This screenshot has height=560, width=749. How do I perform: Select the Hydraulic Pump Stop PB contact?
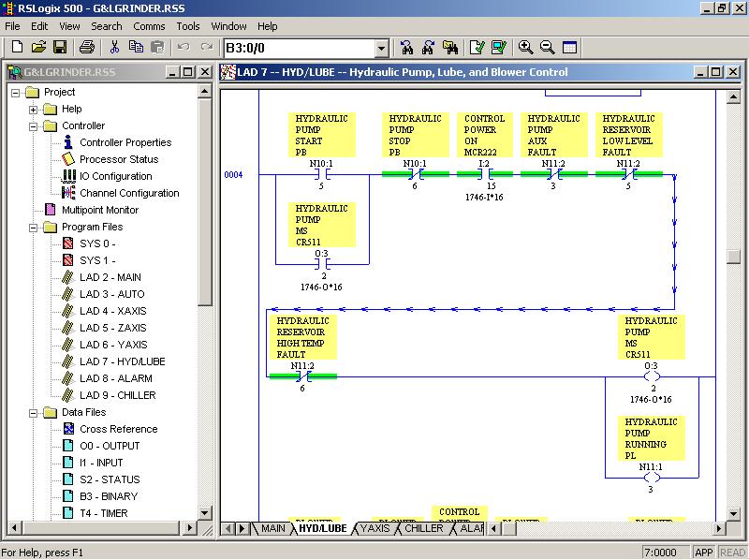(415, 174)
